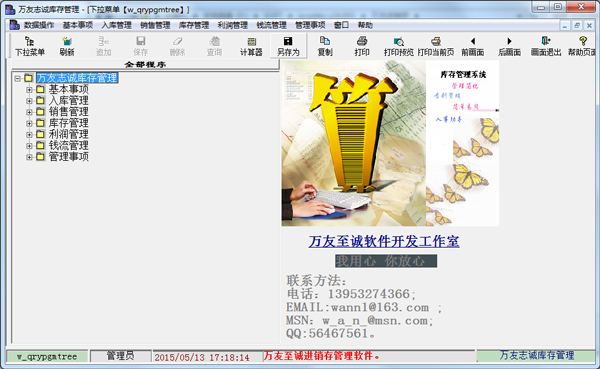Click 管理员 in the status bar
The height and width of the screenshot is (369, 600).
(121, 356)
